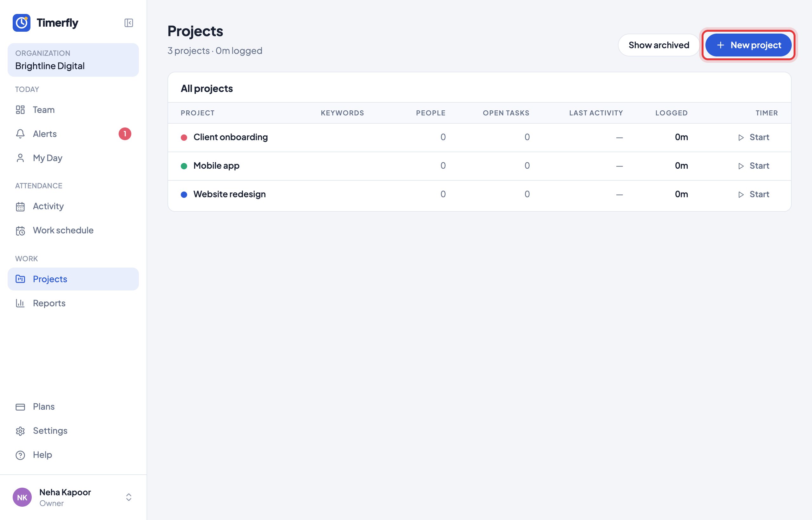Image resolution: width=812 pixels, height=520 pixels.
Task: Open the Website redesign project
Action: pyautogui.click(x=229, y=194)
